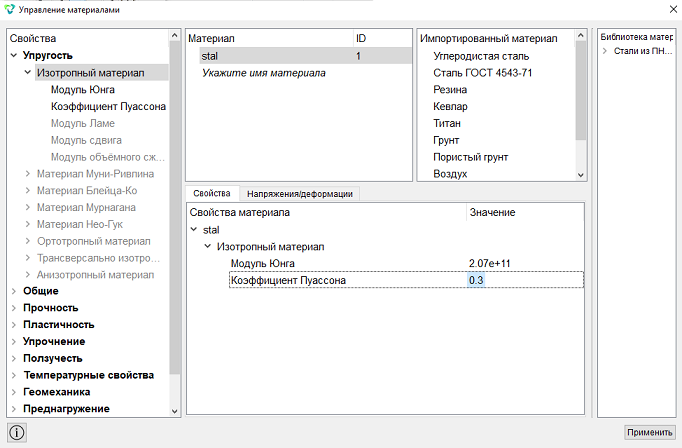Click the application logo in title bar
682x448 pixels.
coord(9,10)
